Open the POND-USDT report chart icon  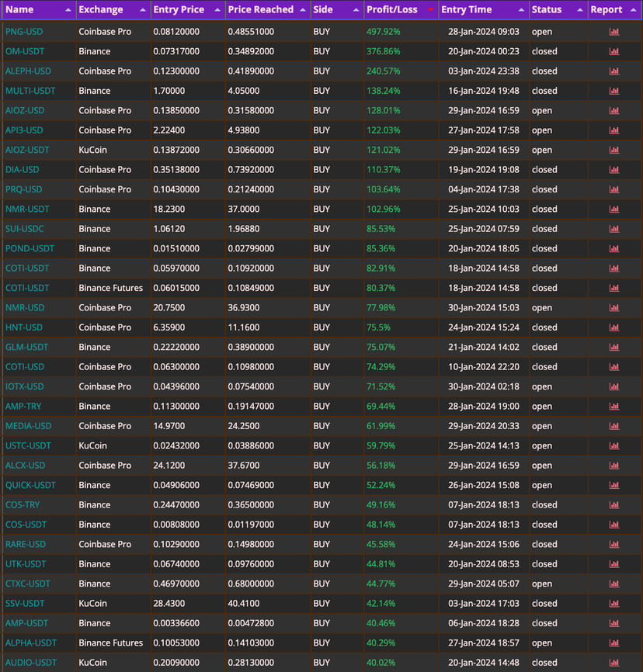pos(613,248)
